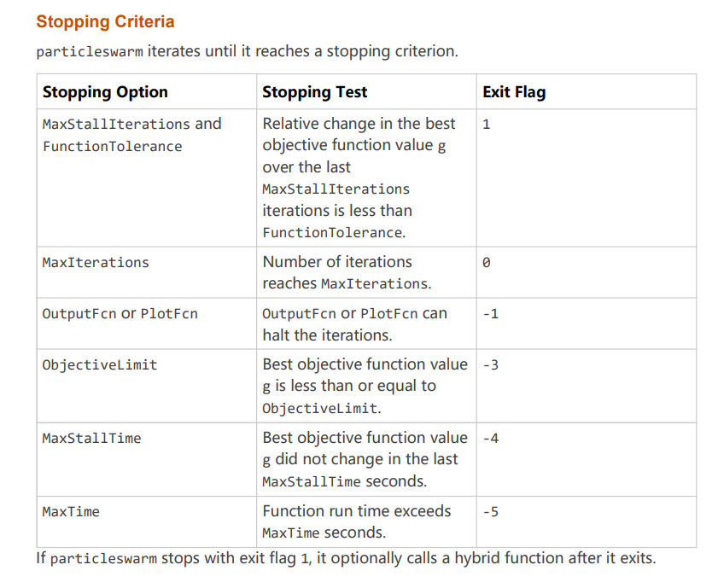
Task: Click the Exit Flag column header
Action: coord(514,92)
